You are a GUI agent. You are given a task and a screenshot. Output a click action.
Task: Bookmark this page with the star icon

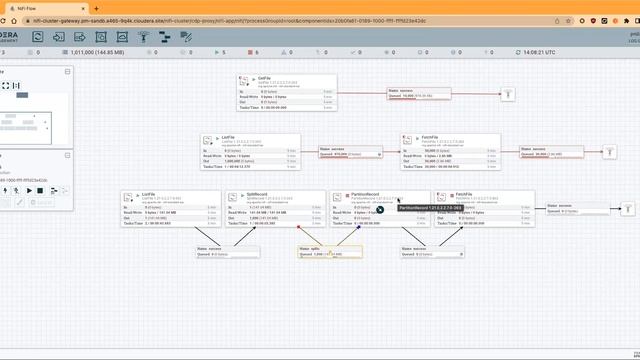tap(568, 21)
